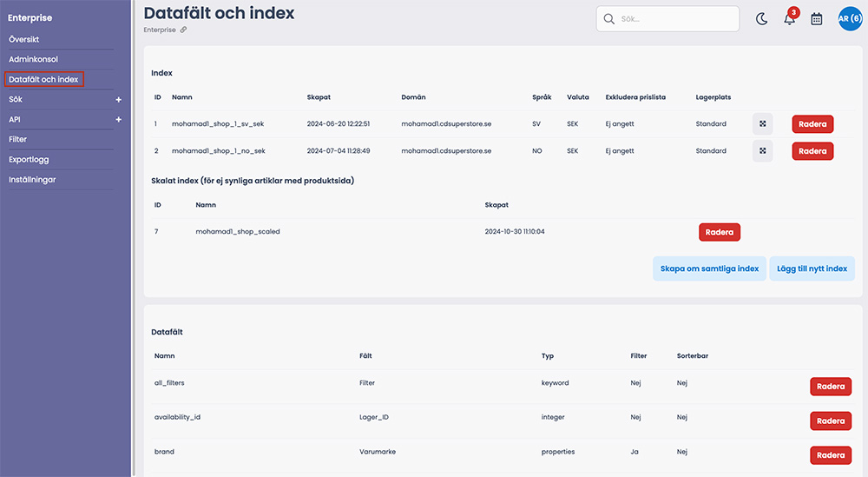Screen dimensions: 868x477
Task: Expand the Sök sidebar section
Action: click(118, 100)
